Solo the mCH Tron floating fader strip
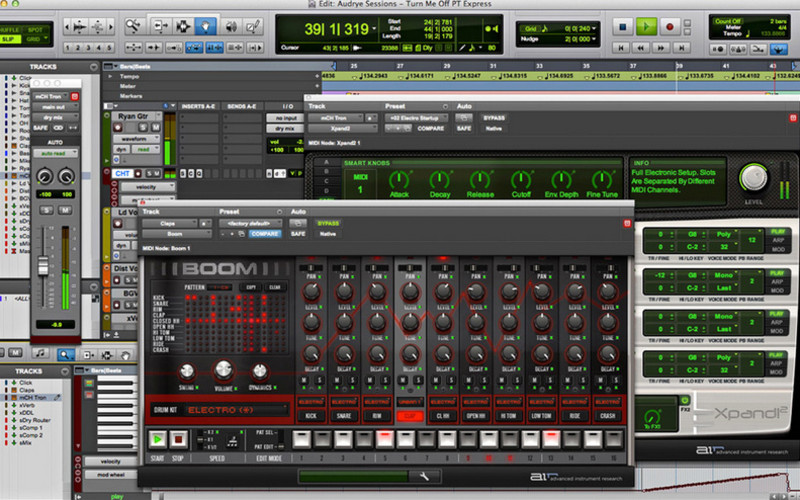The image size is (800, 500). pyautogui.click(x=46, y=210)
